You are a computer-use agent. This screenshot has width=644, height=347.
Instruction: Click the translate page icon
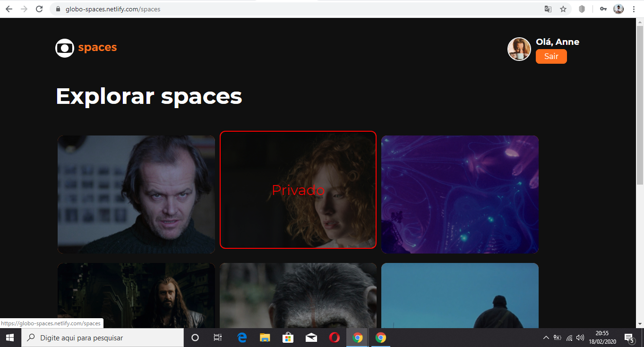548,9
